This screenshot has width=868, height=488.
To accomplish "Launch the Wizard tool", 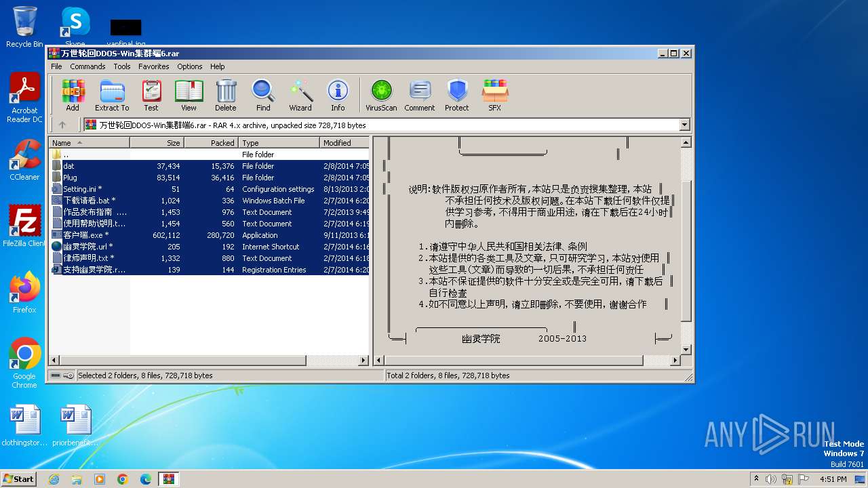I will click(300, 95).
